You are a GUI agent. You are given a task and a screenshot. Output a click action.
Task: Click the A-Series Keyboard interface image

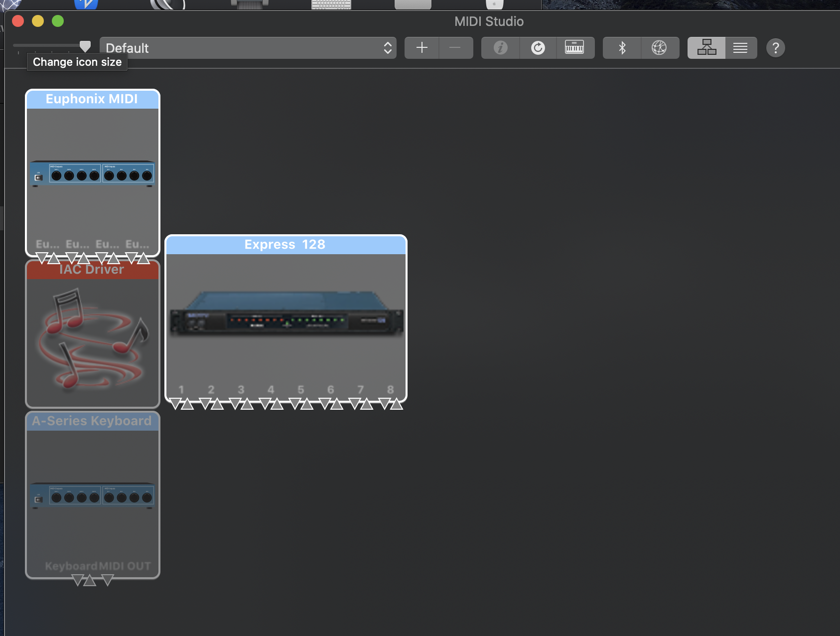pos(92,495)
